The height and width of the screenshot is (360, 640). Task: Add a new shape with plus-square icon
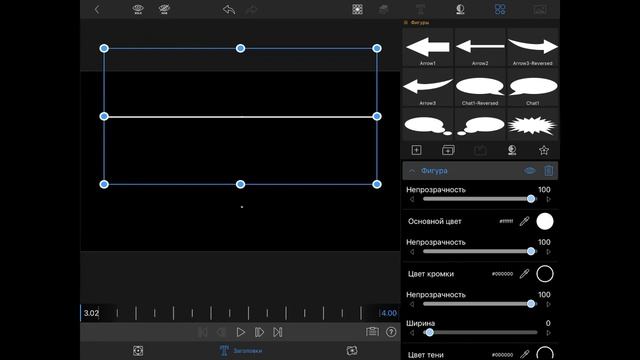coord(416,150)
